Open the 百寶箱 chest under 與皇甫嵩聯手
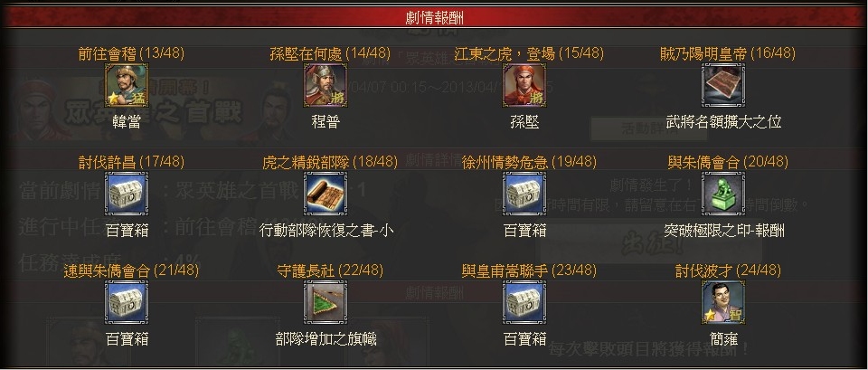Image resolution: width=868 pixels, height=370 pixels. coord(524,302)
